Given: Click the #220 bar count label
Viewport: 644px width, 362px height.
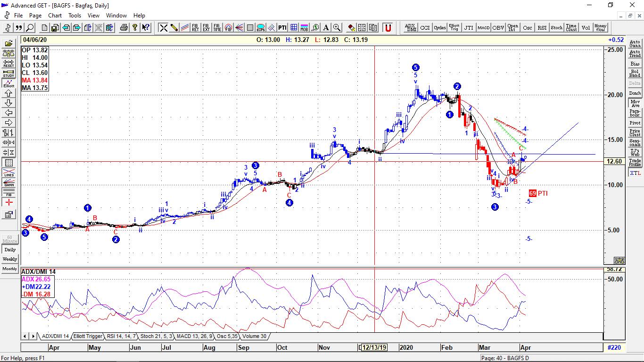Looking at the screenshot, I should click(614, 347).
